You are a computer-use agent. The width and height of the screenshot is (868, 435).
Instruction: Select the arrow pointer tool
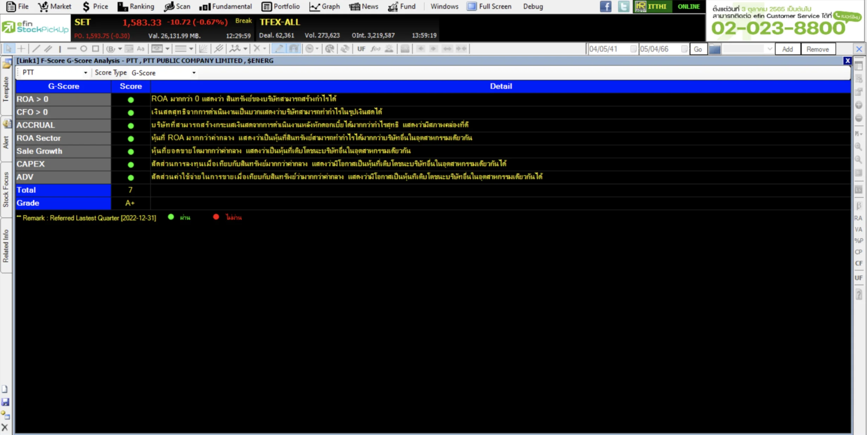tap(8, 49)
